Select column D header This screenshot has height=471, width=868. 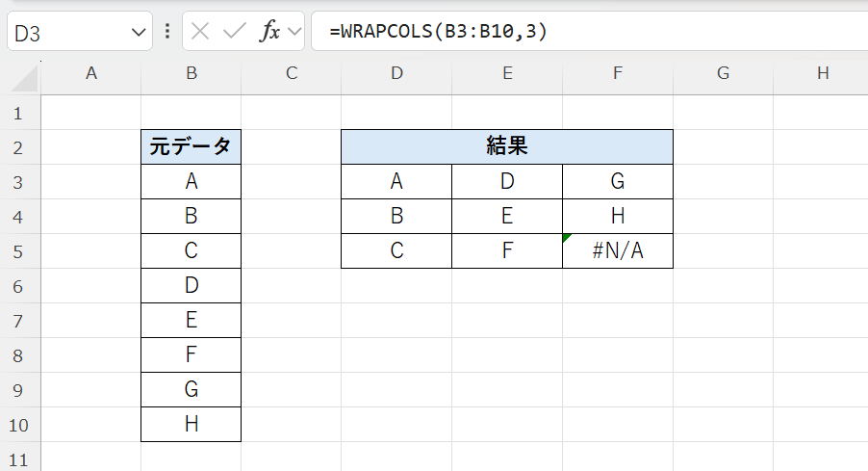coord(396,73)
